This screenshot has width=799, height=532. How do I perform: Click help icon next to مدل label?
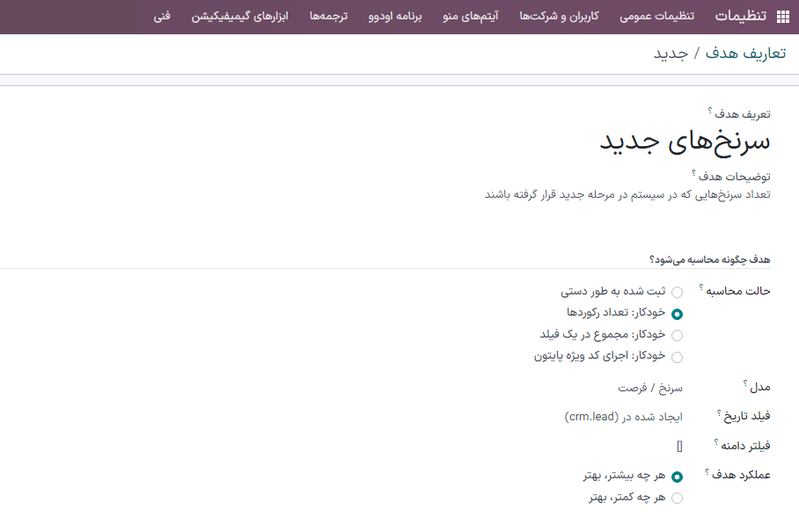click(744, 383)
